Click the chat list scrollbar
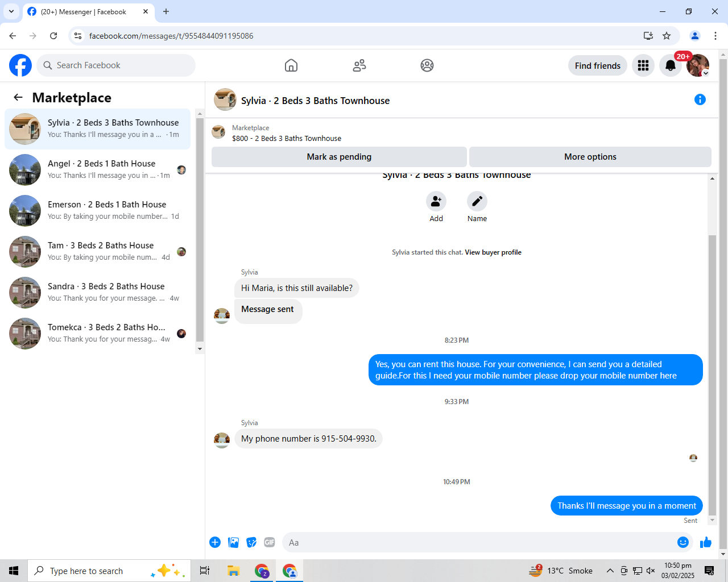728x582 pixels. (200, 231)
